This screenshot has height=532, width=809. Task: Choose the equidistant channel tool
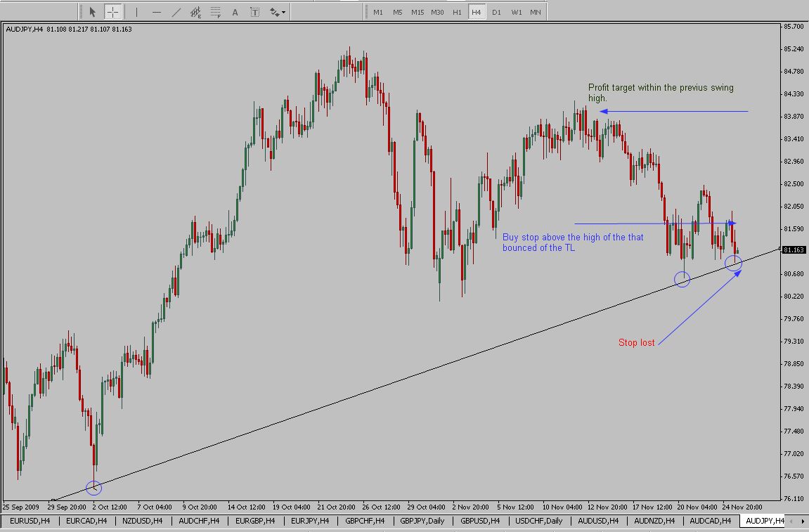tap(196, 12)
